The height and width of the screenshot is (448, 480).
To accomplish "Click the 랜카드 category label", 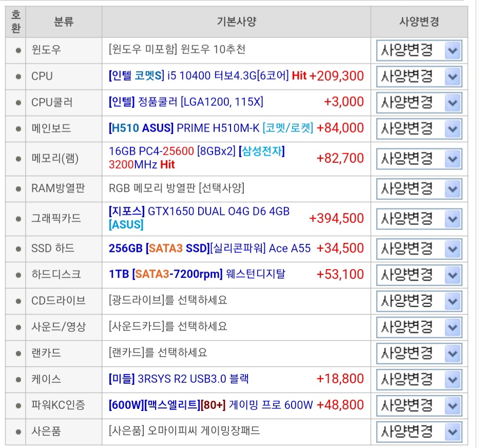I will pos(46,353).
